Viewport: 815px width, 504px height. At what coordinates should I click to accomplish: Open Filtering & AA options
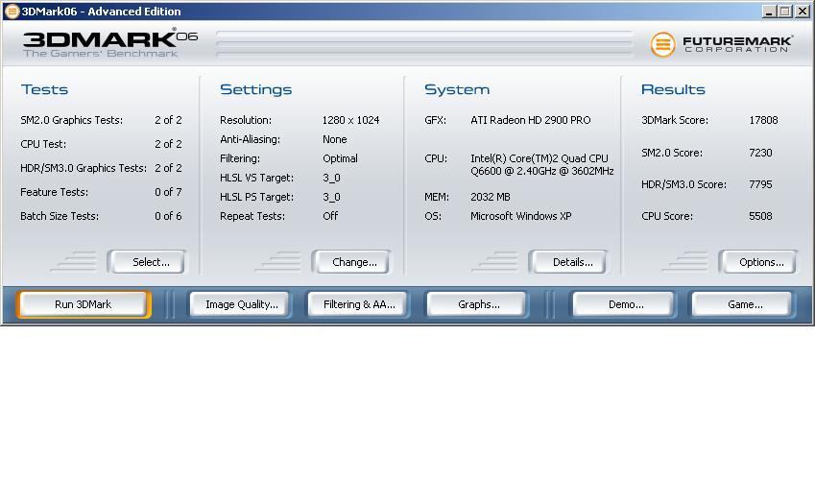(359, 304)
